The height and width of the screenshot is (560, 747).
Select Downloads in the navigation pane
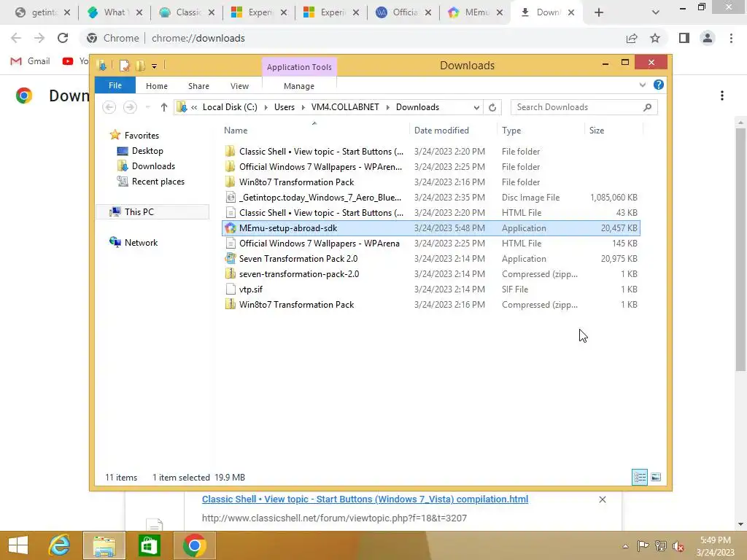coord(153,166)
